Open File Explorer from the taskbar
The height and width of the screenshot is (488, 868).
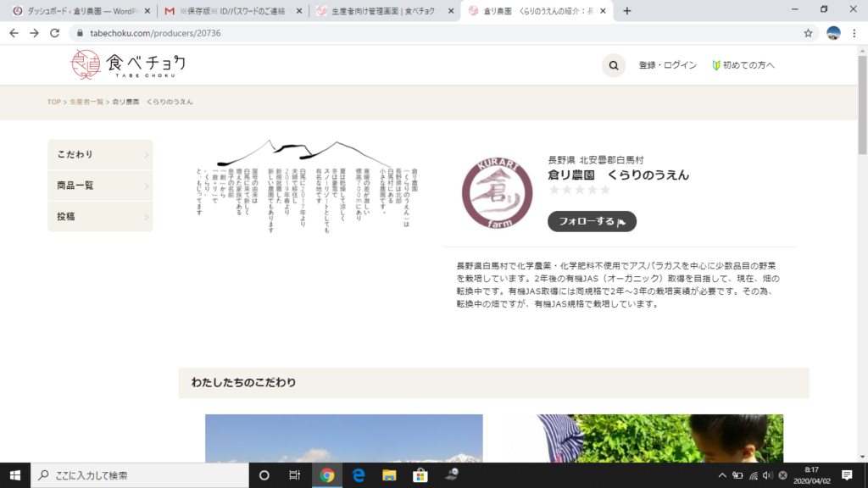coord(389,475)
